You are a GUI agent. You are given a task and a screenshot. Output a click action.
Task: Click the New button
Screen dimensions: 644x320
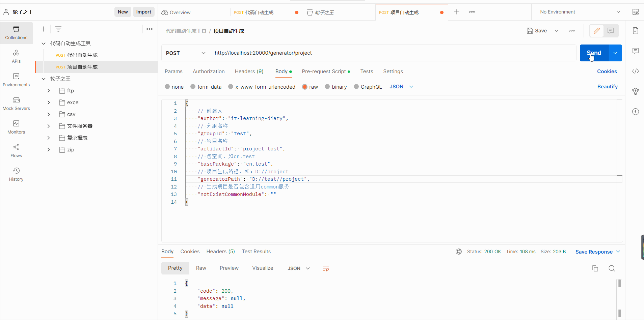click(x=123, y=12)
